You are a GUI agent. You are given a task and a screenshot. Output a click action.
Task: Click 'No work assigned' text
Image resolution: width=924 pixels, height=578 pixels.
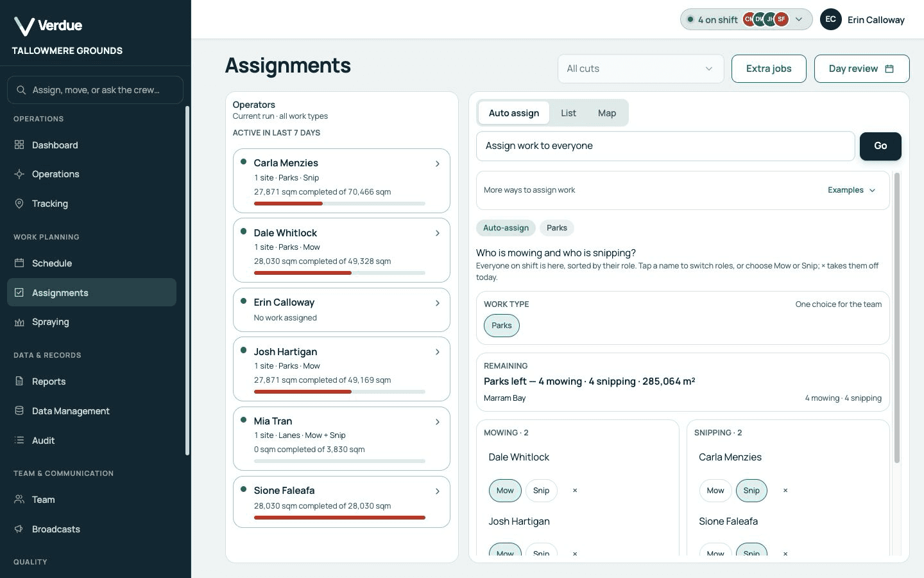point(286,318)
